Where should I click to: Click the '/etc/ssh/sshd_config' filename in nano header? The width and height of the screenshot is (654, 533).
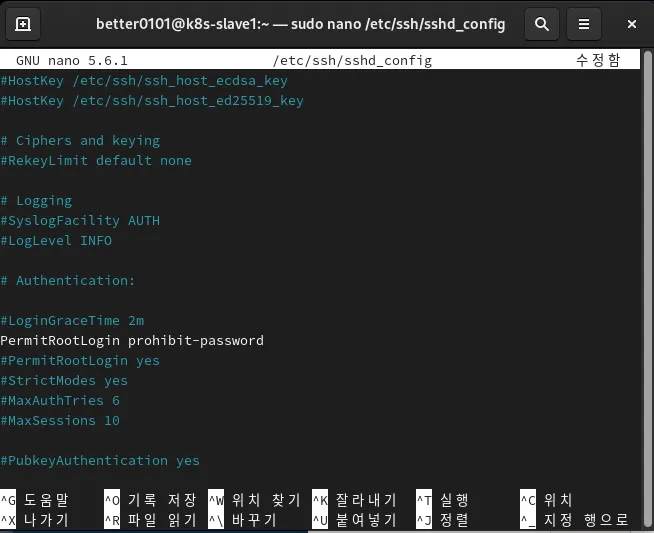pos(352,60)
